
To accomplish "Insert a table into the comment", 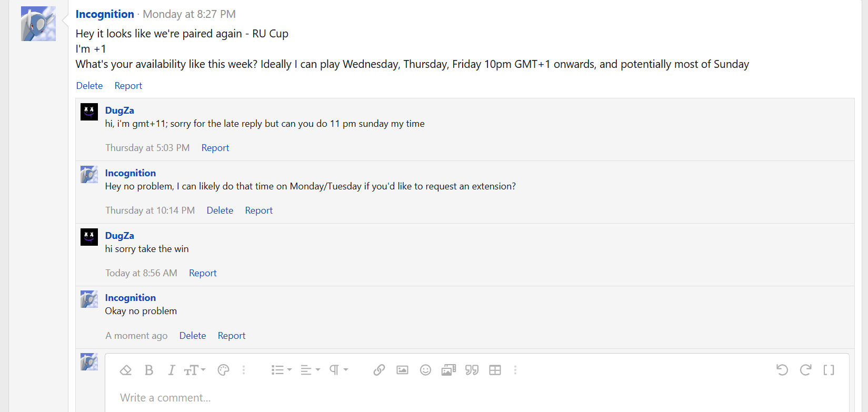I will pyautogui.click(x=495, y=370).
